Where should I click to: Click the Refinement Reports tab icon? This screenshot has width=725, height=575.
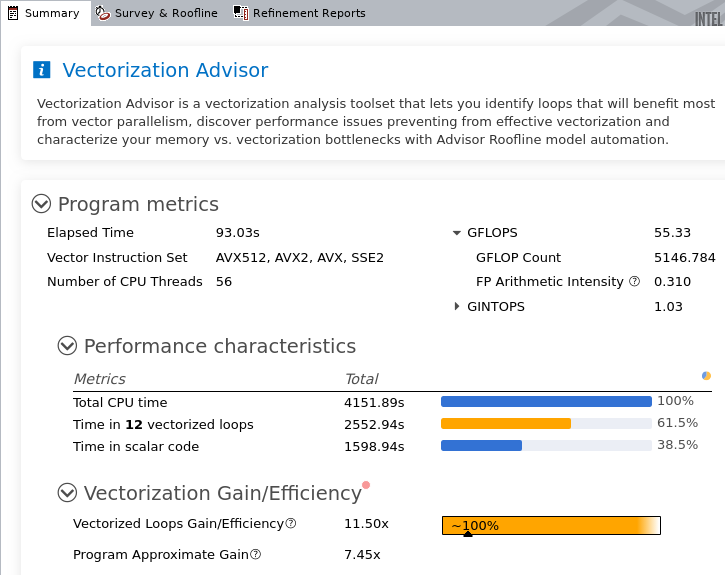pyautogui.click(x=241, y=13)
